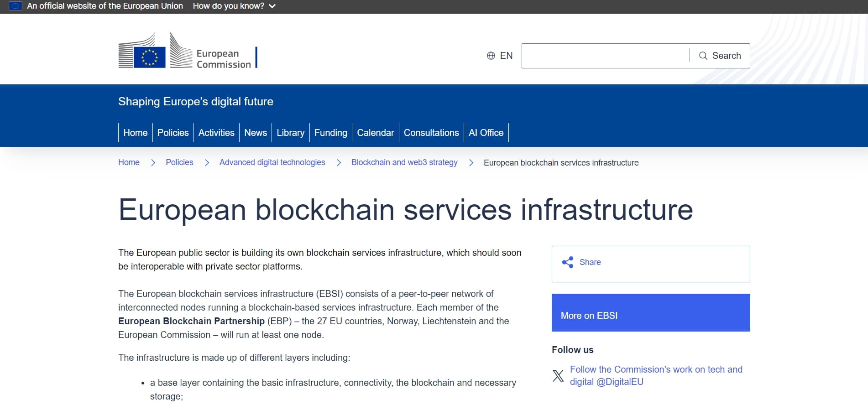This screenshot has width=868, height=410.
Task: Click the EU flag icon in top banner
Action: 16,6
